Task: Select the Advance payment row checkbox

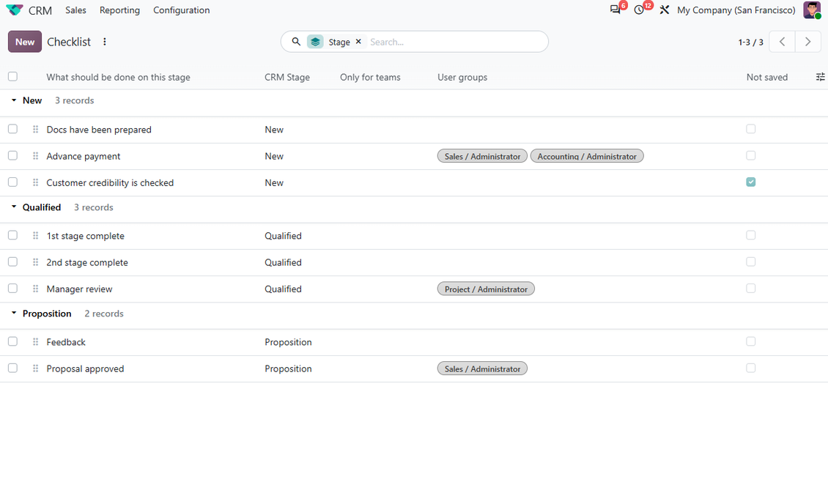Action: 12,155
